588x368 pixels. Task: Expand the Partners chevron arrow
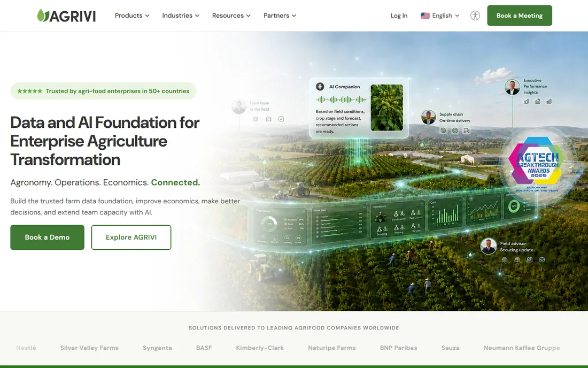294,16
